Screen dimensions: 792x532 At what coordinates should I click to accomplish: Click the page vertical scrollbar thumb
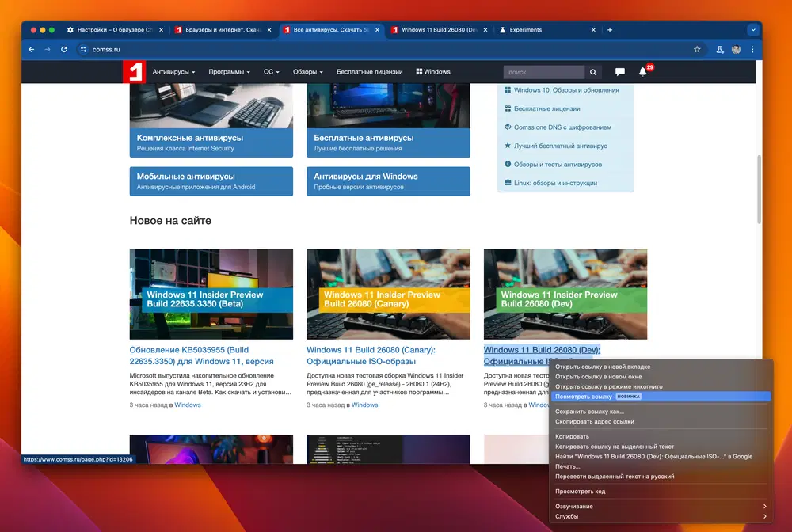[759, 189]
